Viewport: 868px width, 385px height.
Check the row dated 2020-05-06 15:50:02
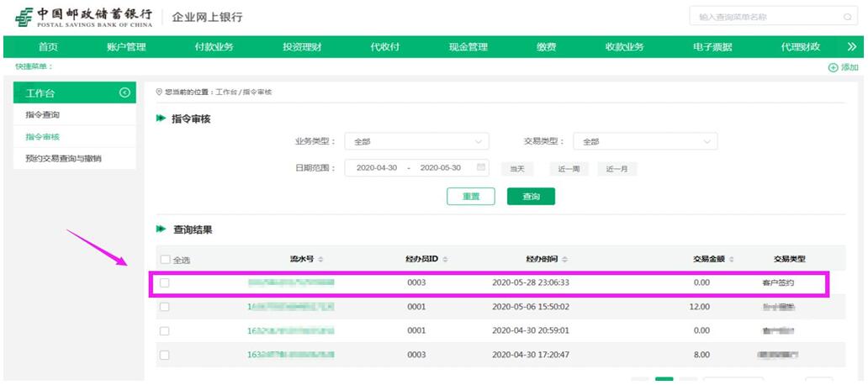click(165, 307)
